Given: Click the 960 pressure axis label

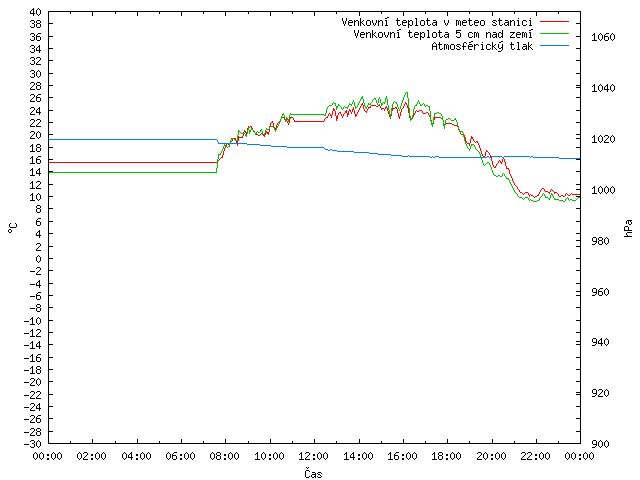Looking at the screenshot, I should [x=600, y=292].
